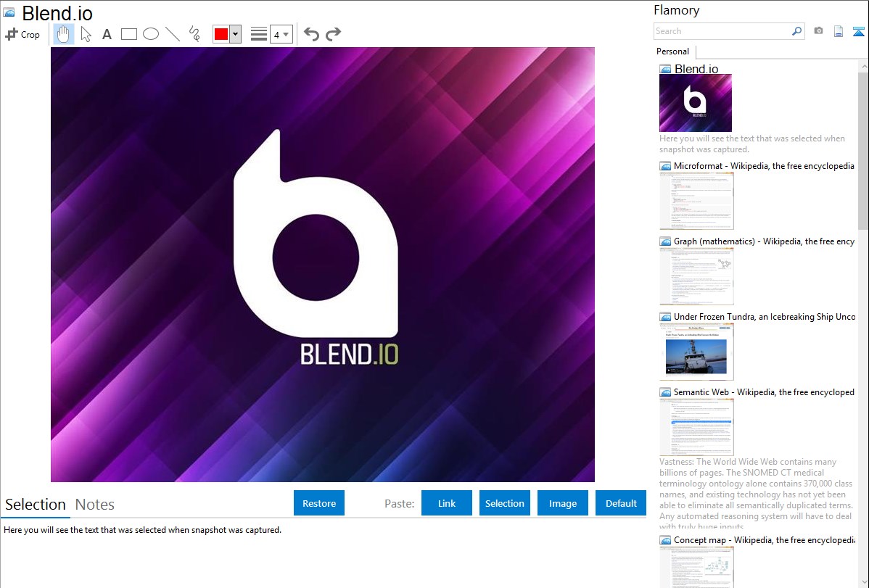
Task: Click the icon beside Concept map entry
Action: (665, 539)
